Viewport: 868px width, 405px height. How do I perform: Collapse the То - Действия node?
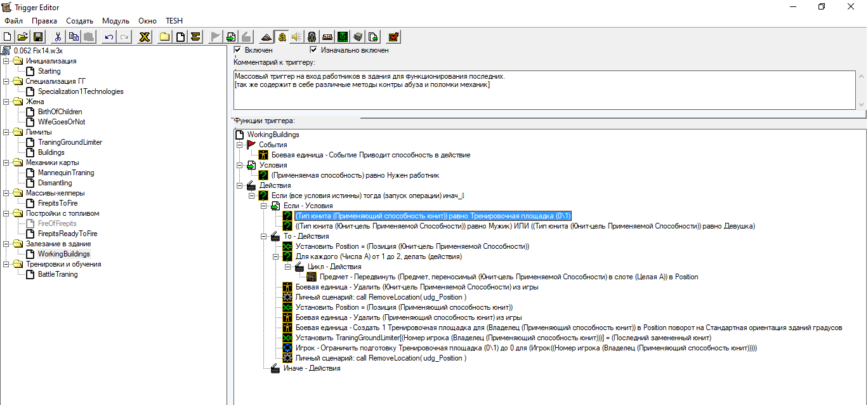pyautogui.click(x=264, y=236)
